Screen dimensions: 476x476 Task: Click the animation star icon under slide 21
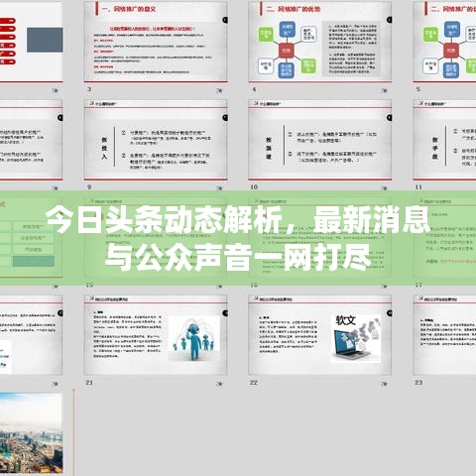[x=219, y=384]
